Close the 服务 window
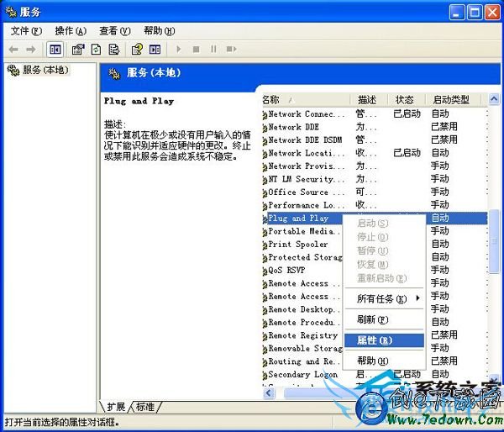The height and width of the screenshot is (432, 504). pos(492,13)
